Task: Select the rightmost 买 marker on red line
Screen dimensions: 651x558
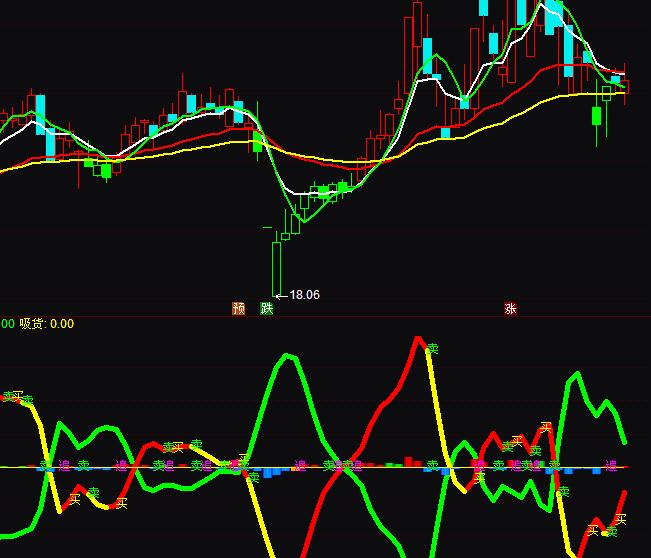Action: point(620,519)
